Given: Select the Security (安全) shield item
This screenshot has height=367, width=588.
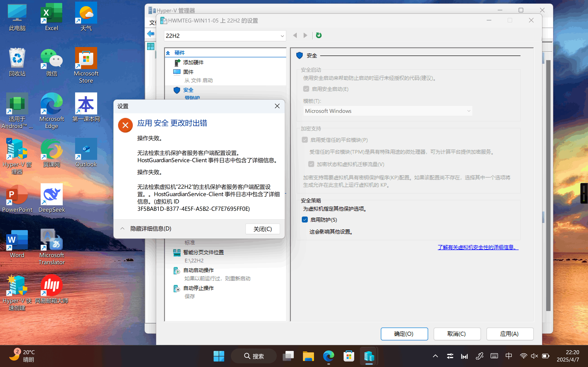Looking at the screenshot, I should [x=188, y=90].
